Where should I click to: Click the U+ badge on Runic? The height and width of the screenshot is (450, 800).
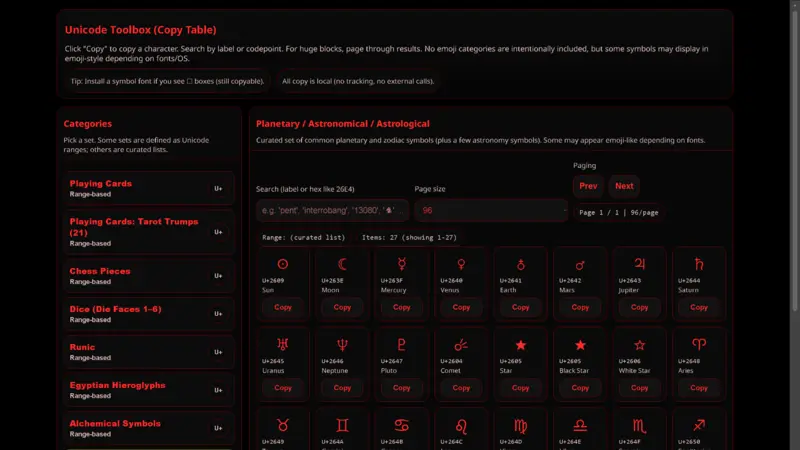pyautogui.click(x=218, y=352)
